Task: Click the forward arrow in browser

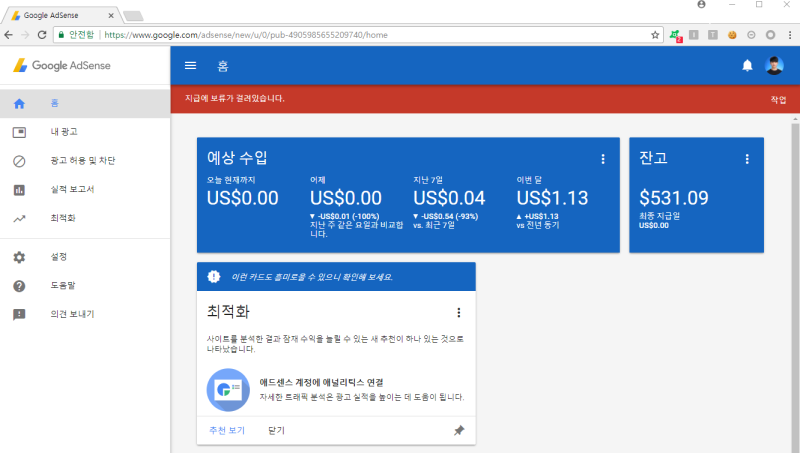Action: [25, 35]
